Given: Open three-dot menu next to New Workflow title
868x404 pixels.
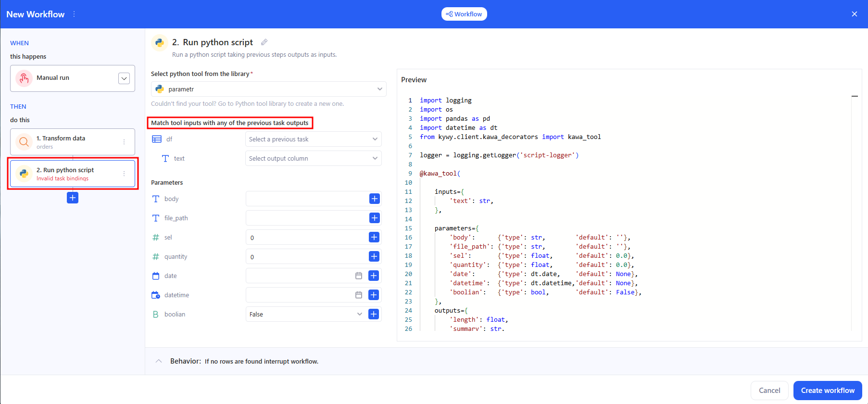Looking at the screenshot, I should click(74, 14).
